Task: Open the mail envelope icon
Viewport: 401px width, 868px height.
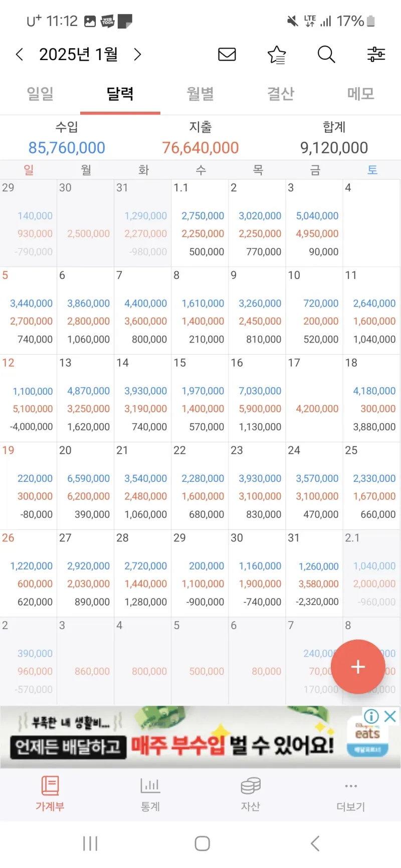Action: (x=227, y=54)
